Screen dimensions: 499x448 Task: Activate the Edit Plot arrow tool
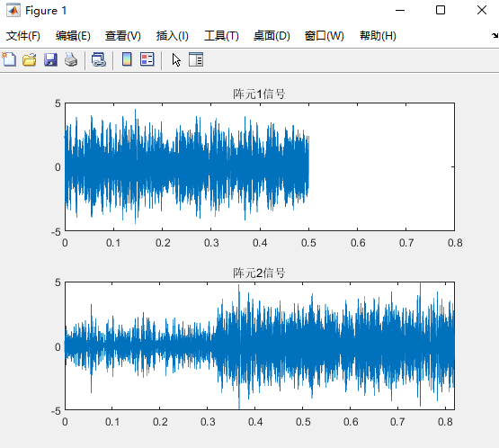tap(176, 59)
